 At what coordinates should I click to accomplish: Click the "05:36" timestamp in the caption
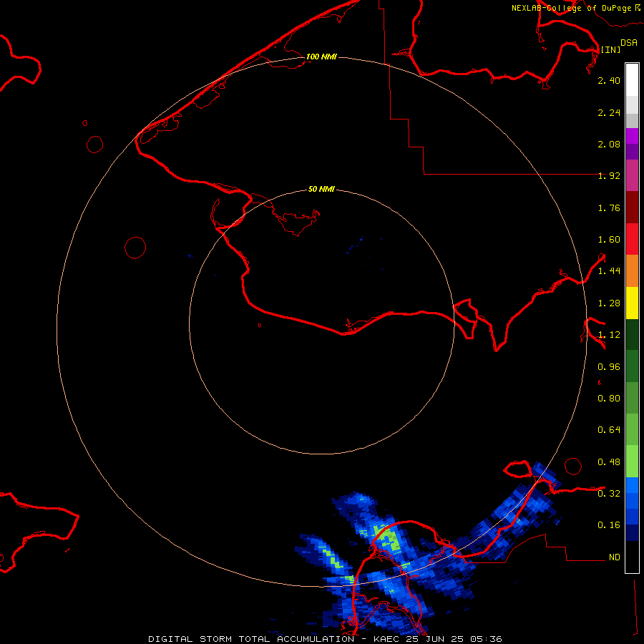[486, 639]
